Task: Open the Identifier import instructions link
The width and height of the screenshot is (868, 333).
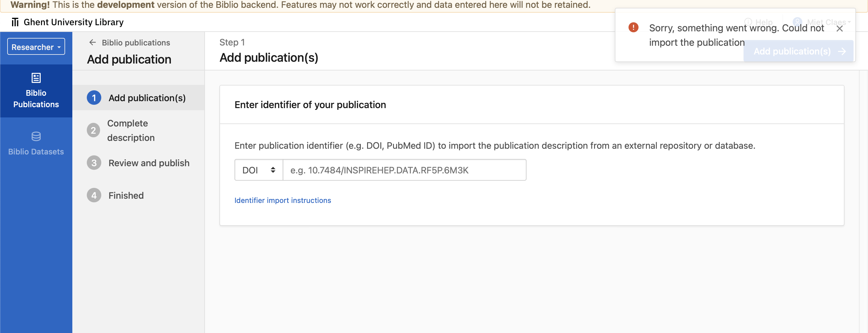Action: pos(282,200)
